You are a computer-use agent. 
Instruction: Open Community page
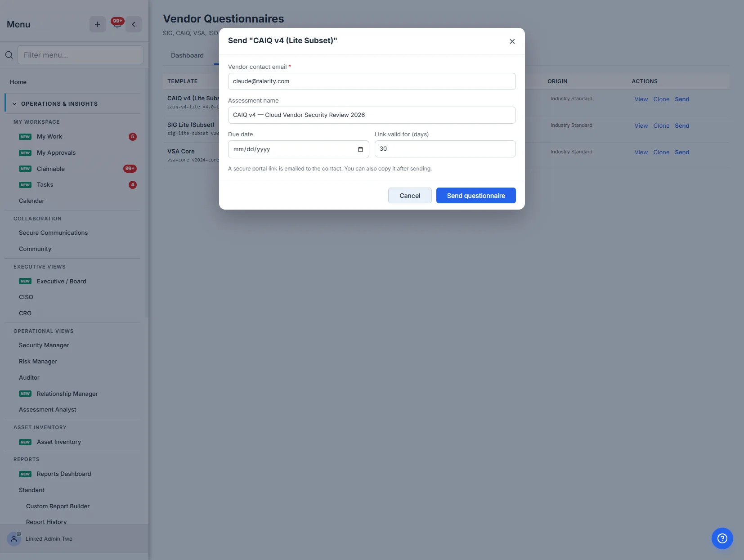35,249
